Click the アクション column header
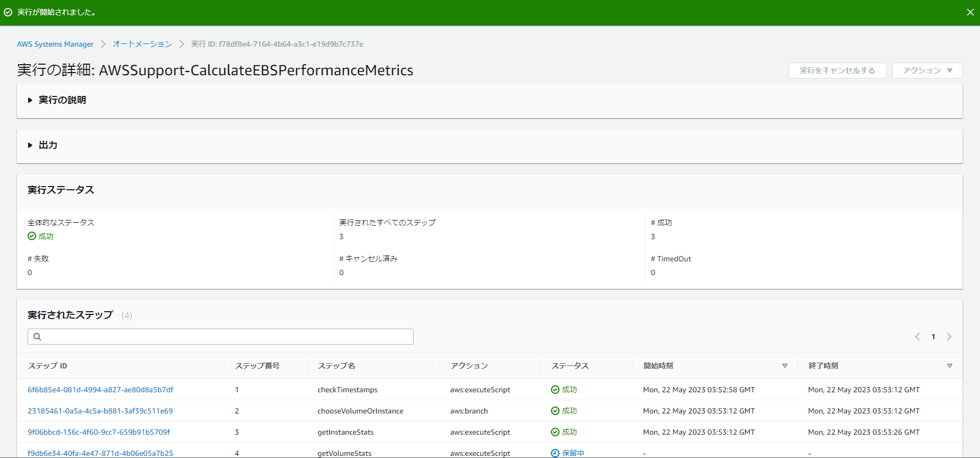The image size is (980, 458). [469, 366]
